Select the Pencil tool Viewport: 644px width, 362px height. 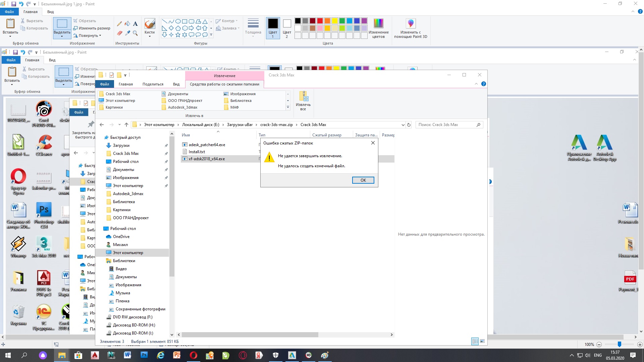[119, 24]
